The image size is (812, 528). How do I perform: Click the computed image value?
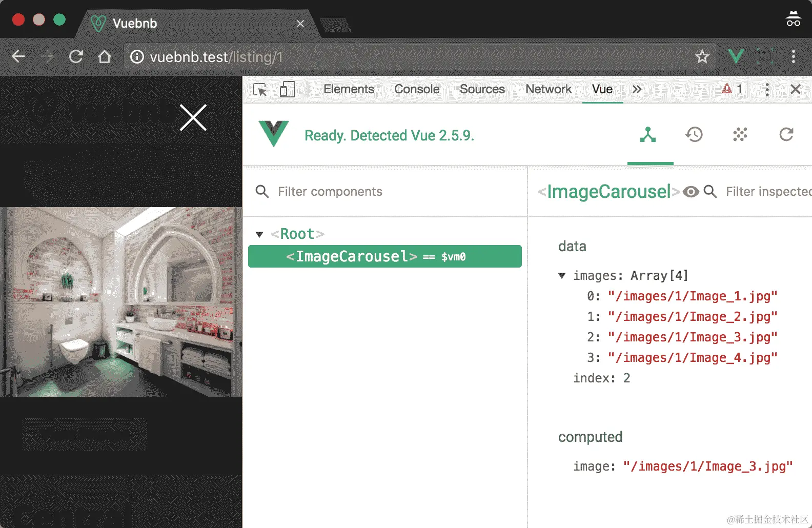click(708, 466)
